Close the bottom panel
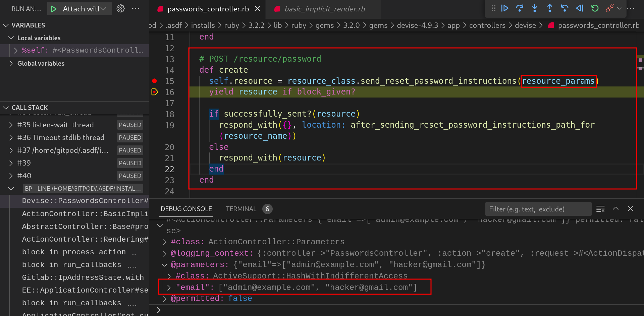This screenshot has height=316, width=644. click(631, 208)
